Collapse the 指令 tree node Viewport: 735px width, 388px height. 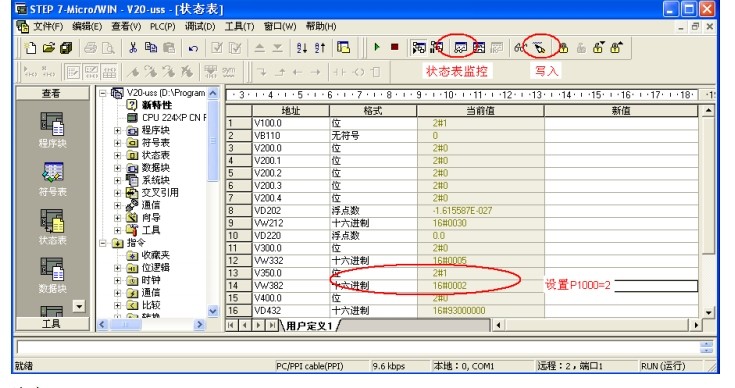pyautogui.click(x=103, y=243)
